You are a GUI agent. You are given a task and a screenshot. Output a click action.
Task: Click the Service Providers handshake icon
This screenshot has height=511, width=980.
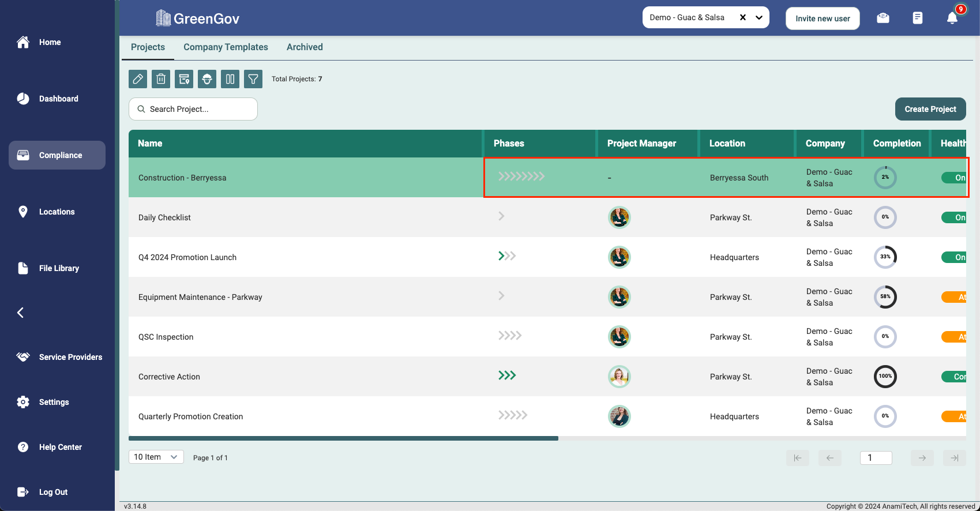click(x=23, y=357)
